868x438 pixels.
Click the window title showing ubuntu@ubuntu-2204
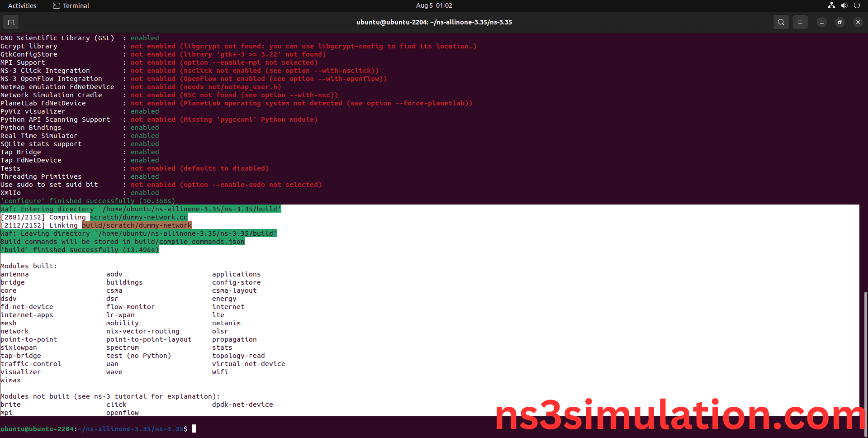434,22
